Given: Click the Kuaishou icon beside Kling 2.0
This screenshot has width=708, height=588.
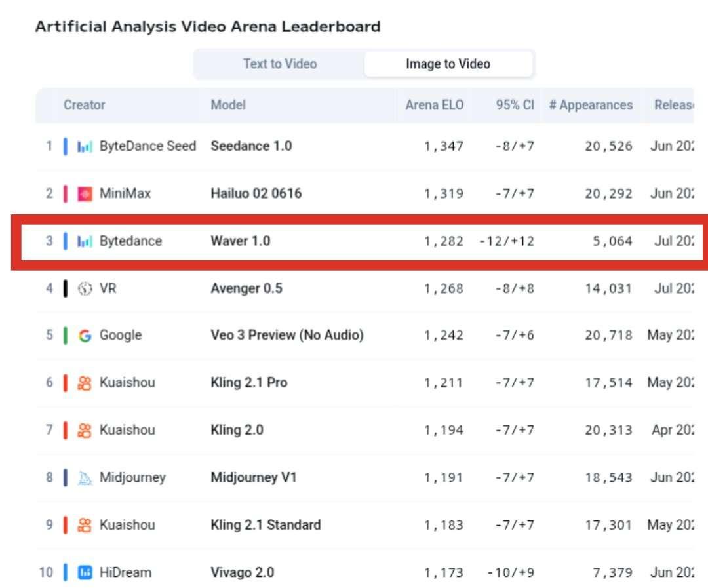Looking at the screenshot, I should tap(85, 430).
